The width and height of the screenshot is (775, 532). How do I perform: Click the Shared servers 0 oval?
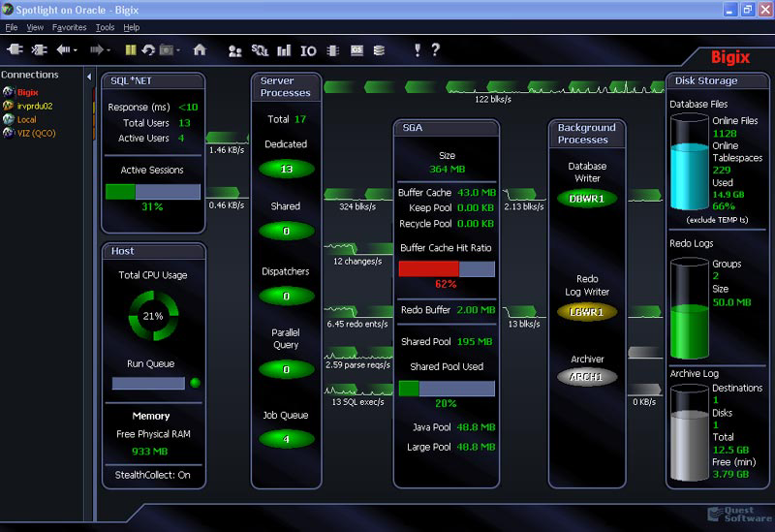[x=287, y=231]
